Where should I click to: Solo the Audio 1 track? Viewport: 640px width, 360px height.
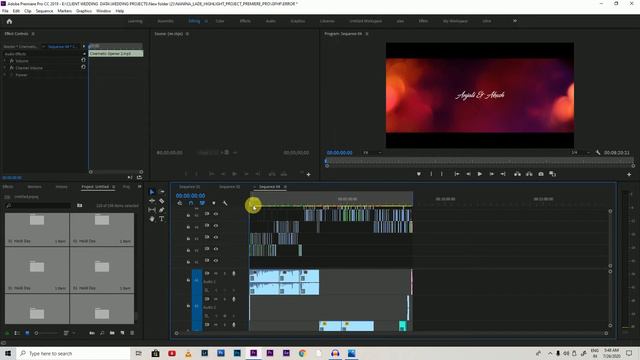[224, 273]
